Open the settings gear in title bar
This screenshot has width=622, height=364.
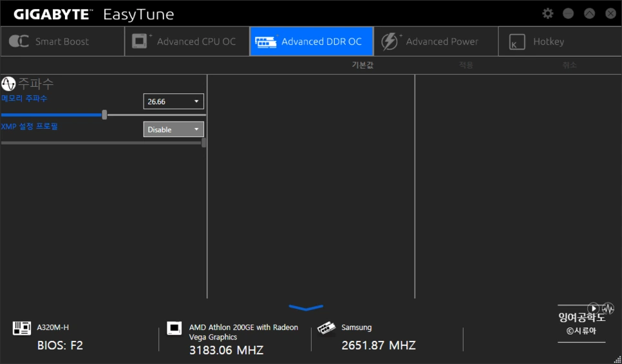[x=547, y=14]
